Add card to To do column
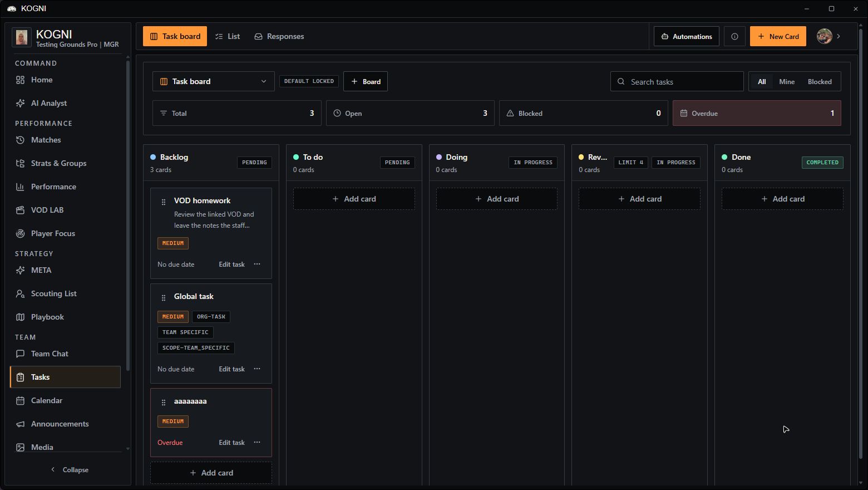This screenshot has height=490, width=868. tap(354, 199)
